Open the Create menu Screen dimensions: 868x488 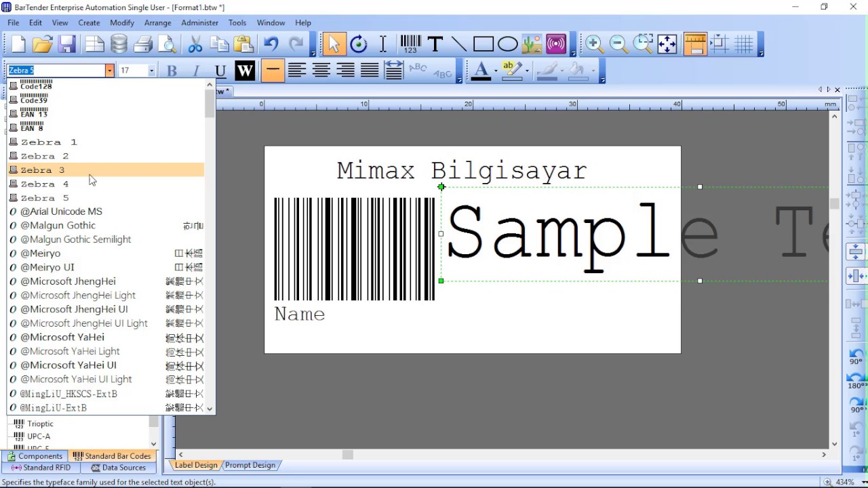coord(89,22)
